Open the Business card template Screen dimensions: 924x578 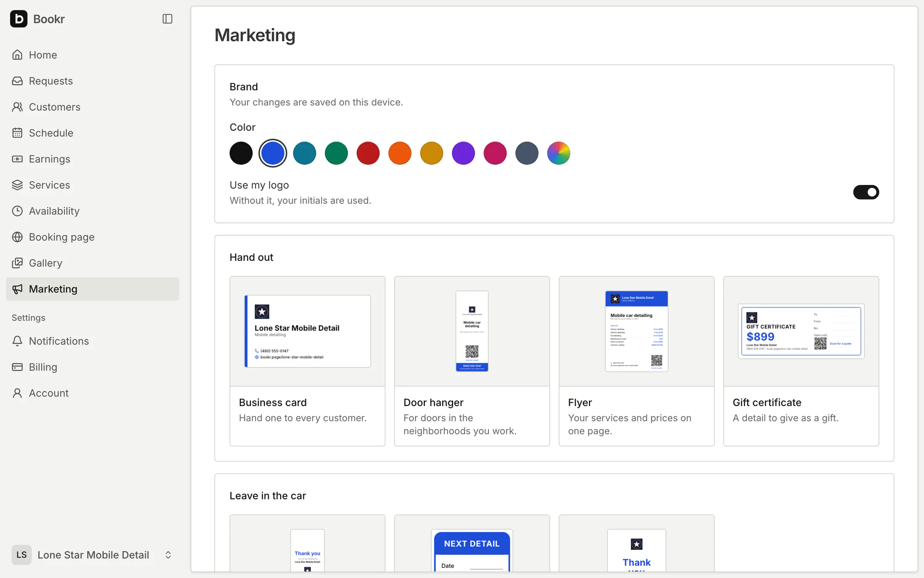307,361
